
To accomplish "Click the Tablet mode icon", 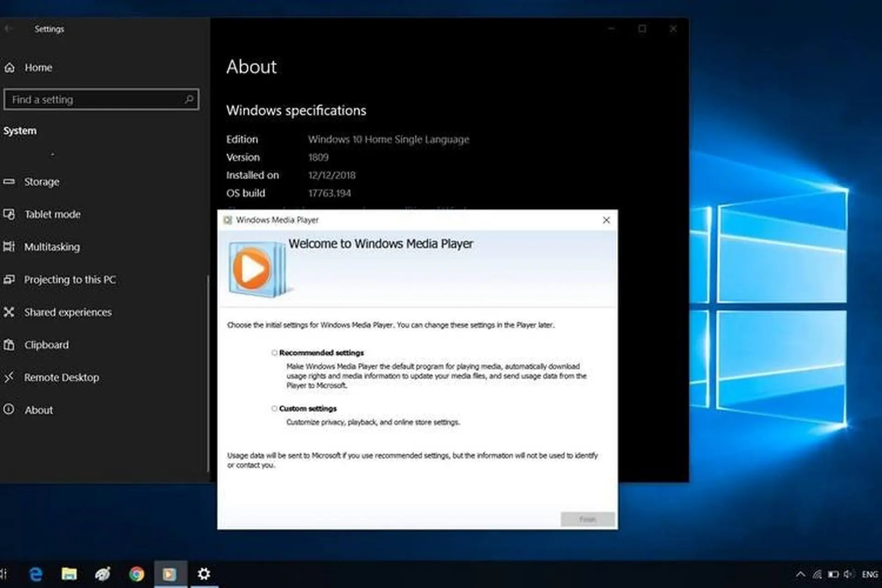I will click(x=9, y=214).
